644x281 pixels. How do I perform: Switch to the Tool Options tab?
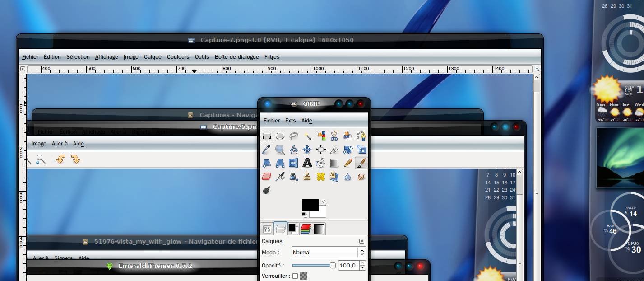[267, 229]
